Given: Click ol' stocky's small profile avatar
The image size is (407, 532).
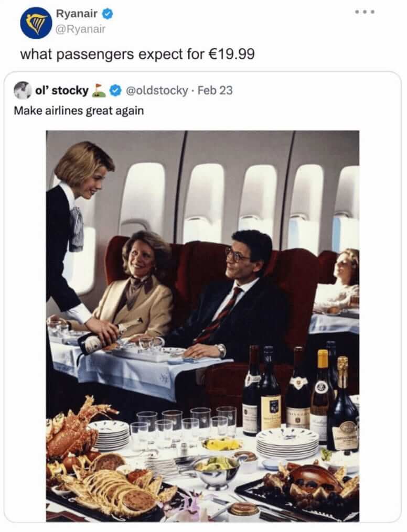Looking at the screenshot, I should 23,90.
